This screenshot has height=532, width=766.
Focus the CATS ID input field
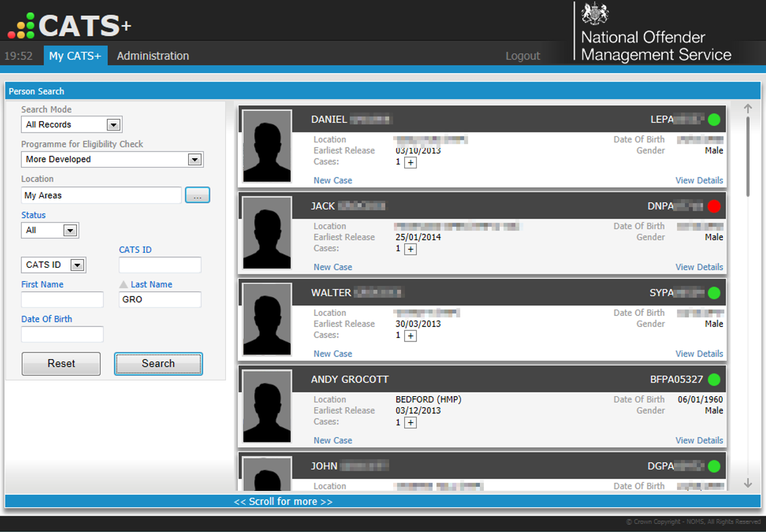[x=160, y=265]
